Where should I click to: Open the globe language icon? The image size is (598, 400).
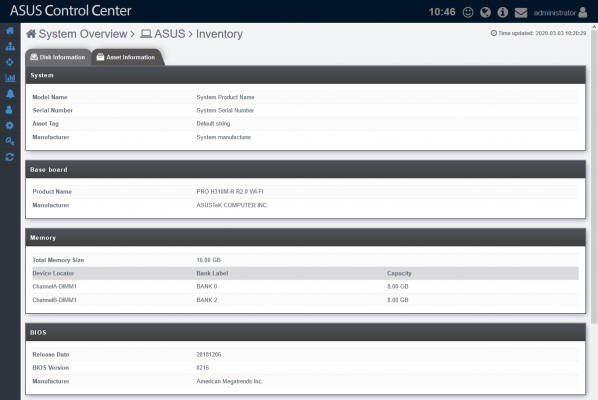485,13
